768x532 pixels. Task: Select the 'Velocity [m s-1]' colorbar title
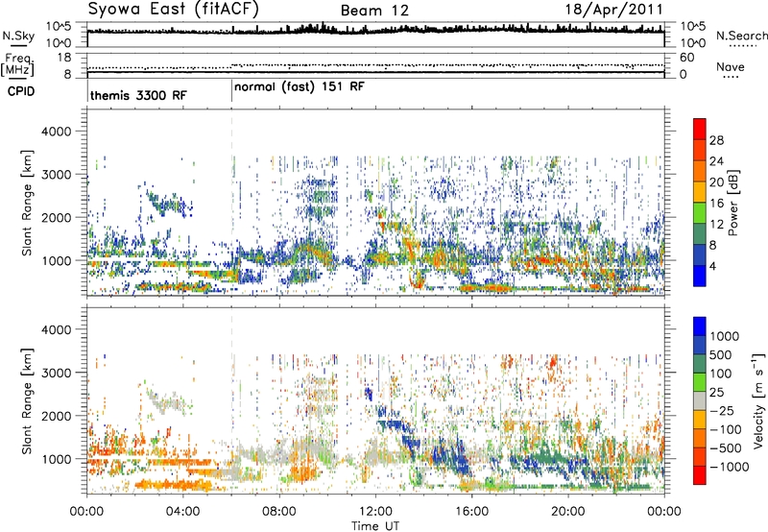tap(758, 400)
